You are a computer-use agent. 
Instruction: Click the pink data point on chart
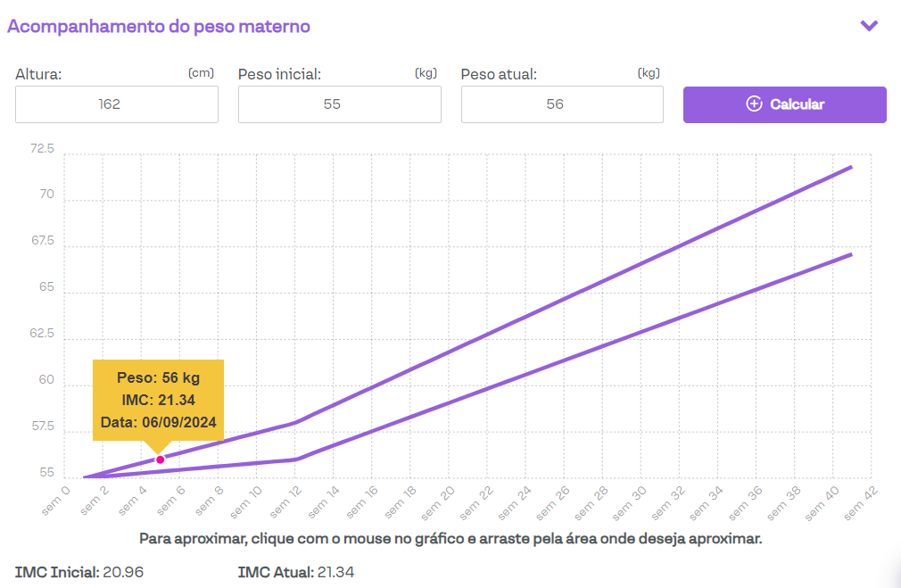click(x=161, y=460)
